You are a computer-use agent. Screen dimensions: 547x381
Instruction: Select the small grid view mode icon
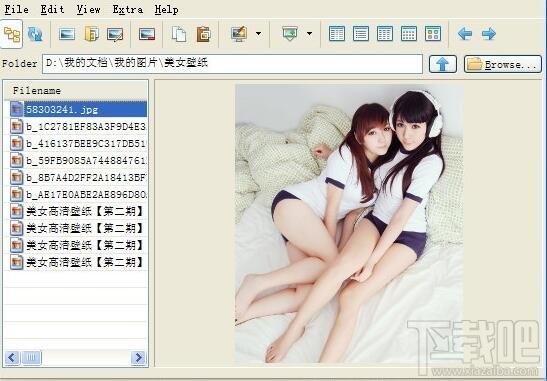tap(409, 34)
